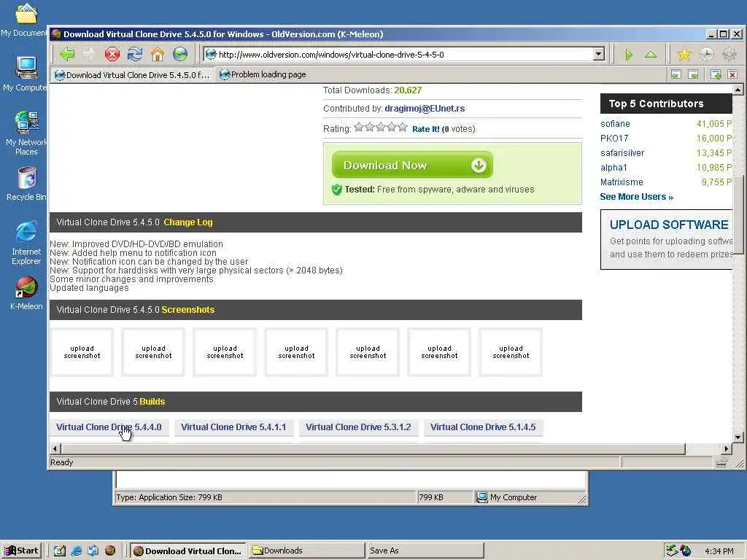This screenshot has width=747, height=560.
Task: Select My Network Places icon
Action: coord(26,133)
